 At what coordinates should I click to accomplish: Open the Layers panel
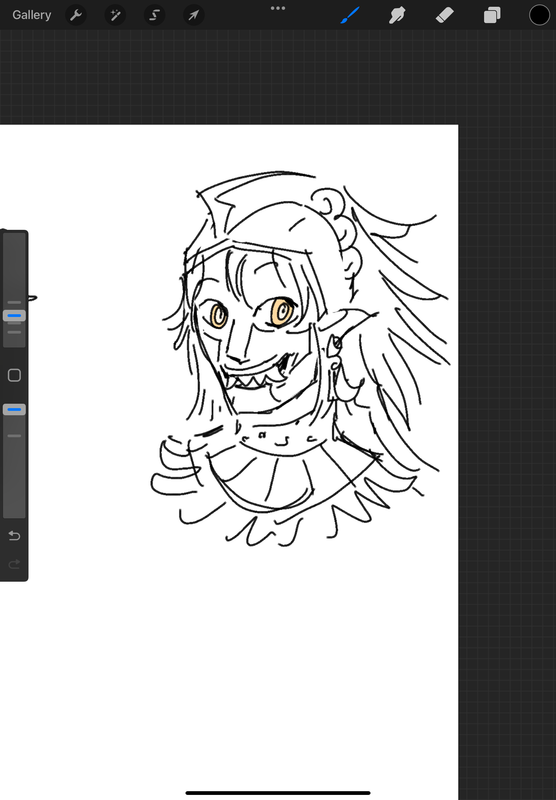click(492, 15)
